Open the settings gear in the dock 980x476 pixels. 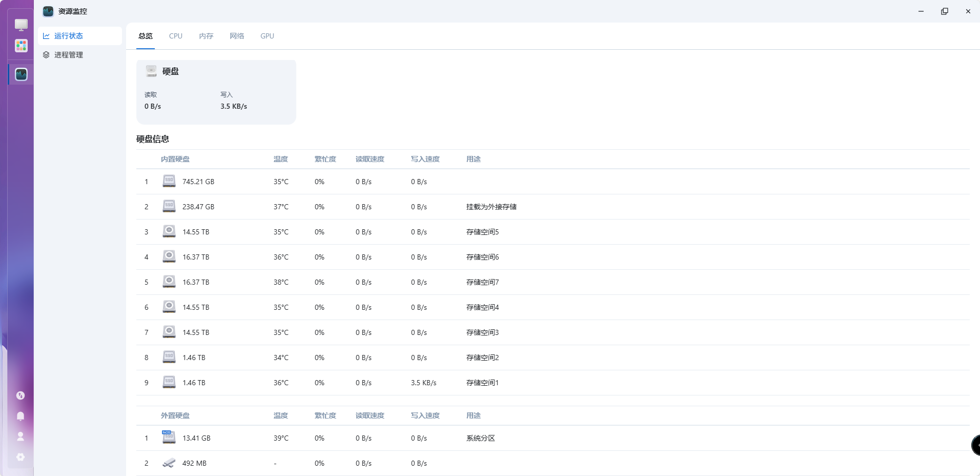[21, 457]
